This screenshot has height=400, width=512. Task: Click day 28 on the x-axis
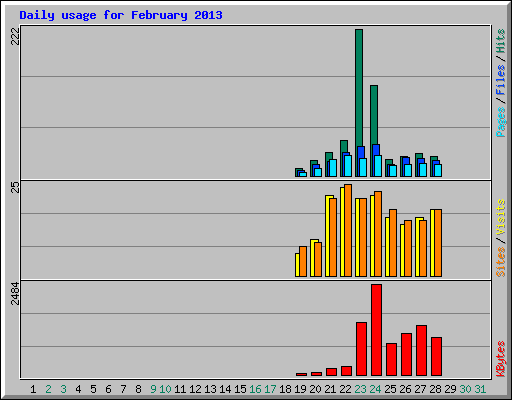(435, 389)
